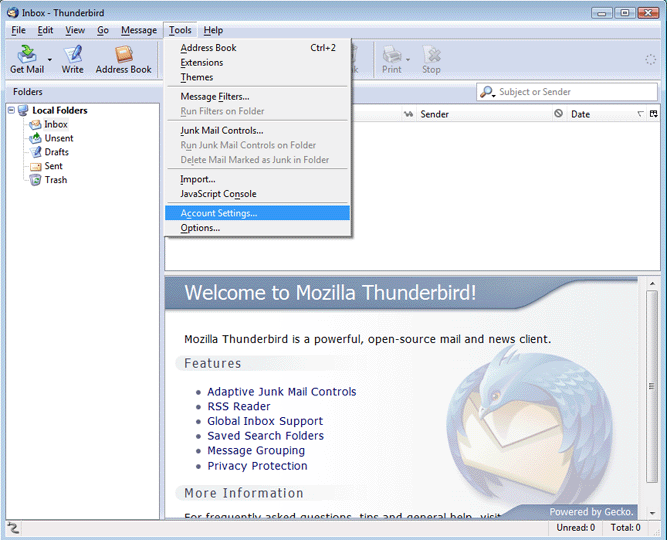Sort messages by Sender column
Image resolution: width=667 pixels, height=540 pixels.
484,114
